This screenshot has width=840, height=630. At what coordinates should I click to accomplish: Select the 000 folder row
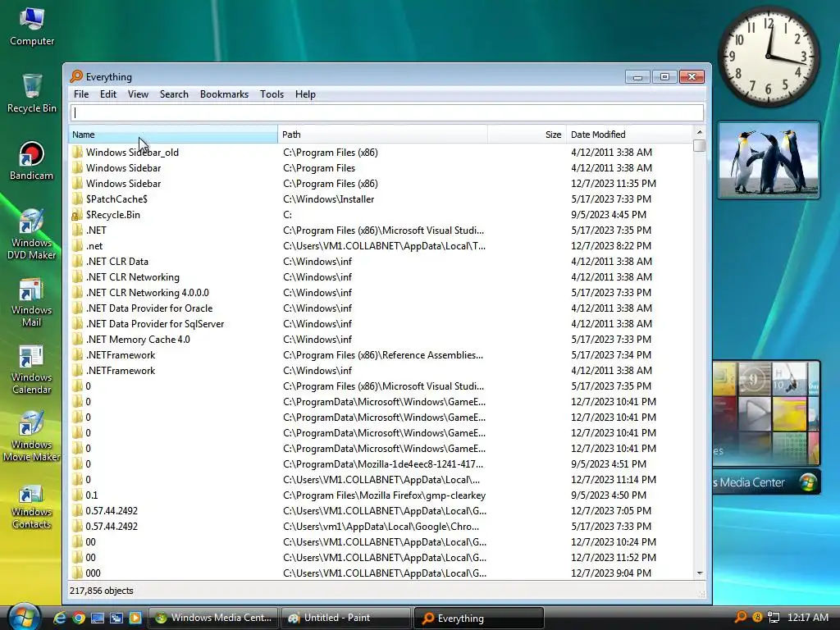381,573
